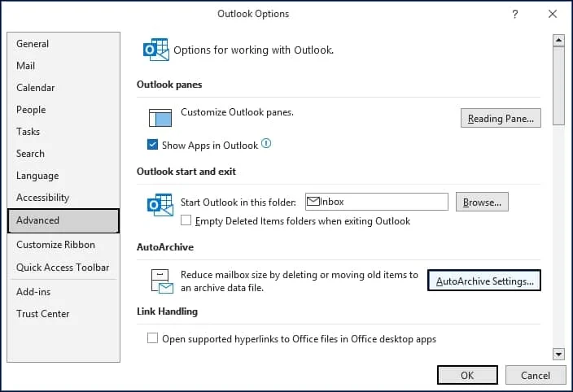This screenshot has width=573, height=392.
Task: Go to Add-ins category
Action: coord(63,292)
